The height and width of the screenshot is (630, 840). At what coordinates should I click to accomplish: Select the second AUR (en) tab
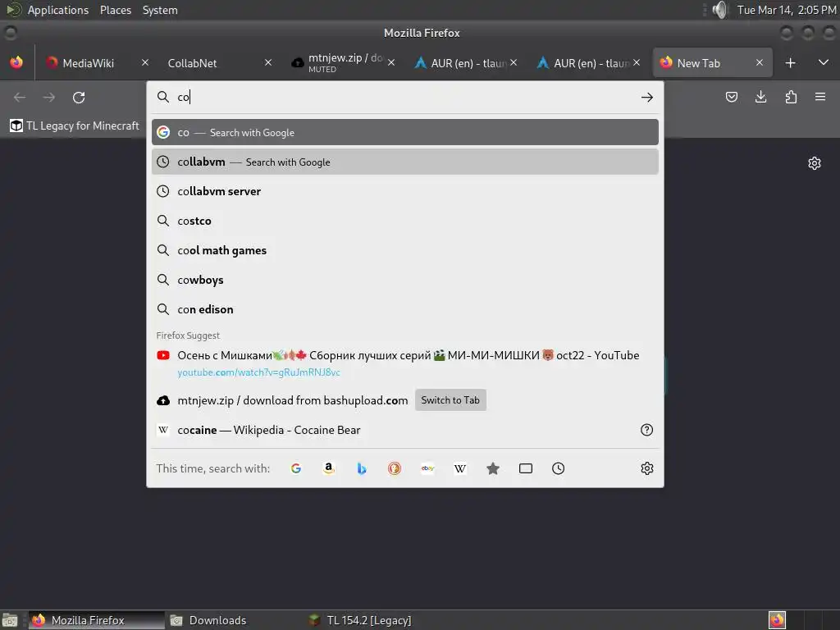583,63
